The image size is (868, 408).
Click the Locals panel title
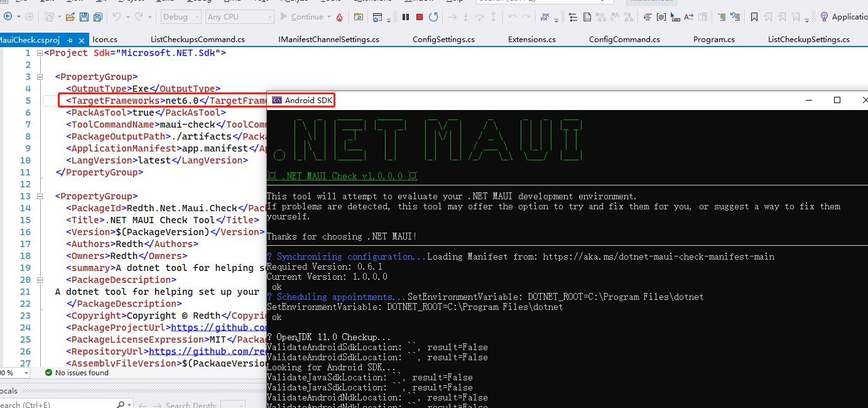9,390
